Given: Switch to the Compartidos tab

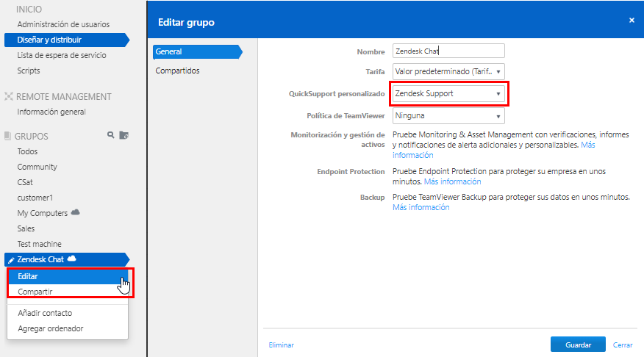Looking at the screenshot, I should click(x=177, y=71).
